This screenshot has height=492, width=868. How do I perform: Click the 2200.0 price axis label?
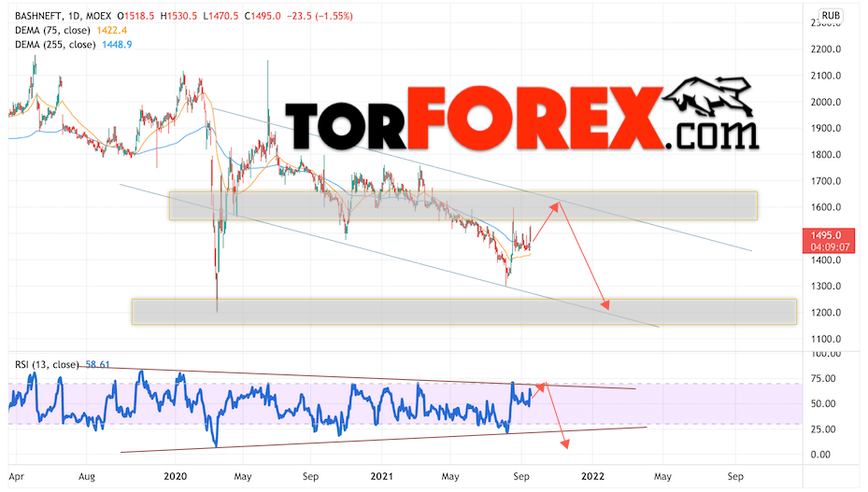click(825, 49)
